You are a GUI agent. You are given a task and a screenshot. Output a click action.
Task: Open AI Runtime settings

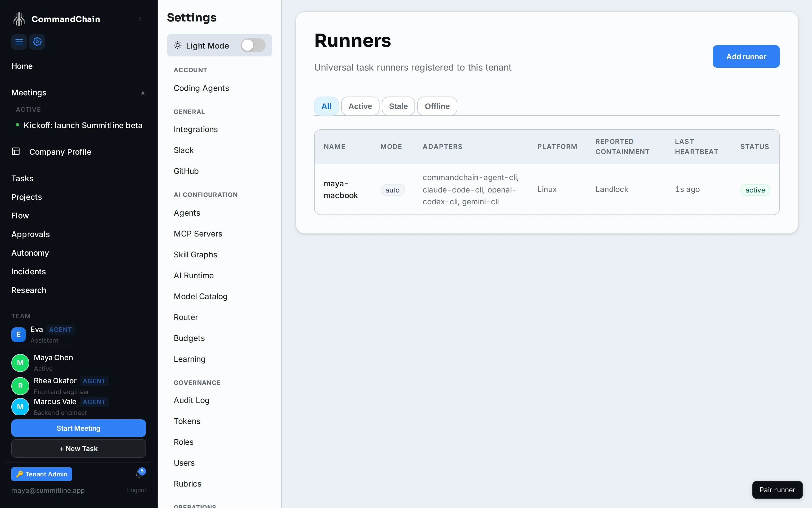(x=194, y=275)
